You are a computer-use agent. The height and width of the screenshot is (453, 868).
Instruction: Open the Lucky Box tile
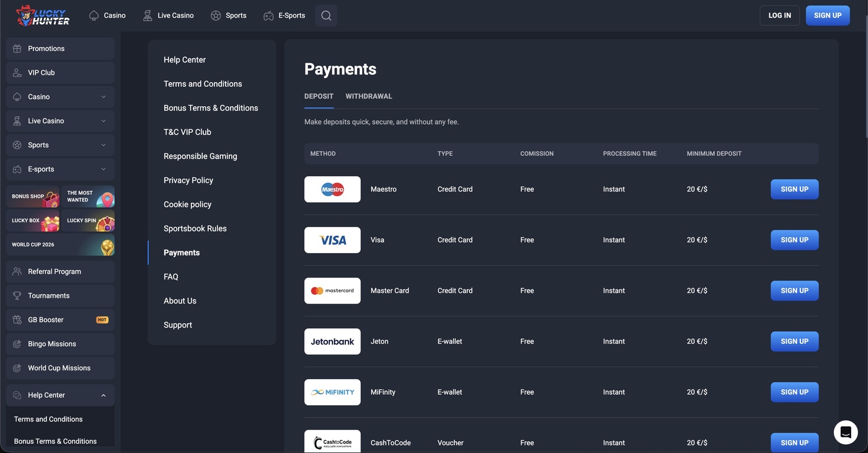coord(33,220)
